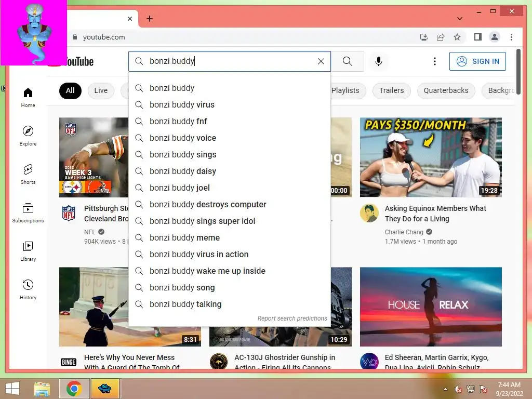The image size is (532, 399).
Task: Select suggestion "bonzi buddy meme"
Action: [x=230, y=238]
